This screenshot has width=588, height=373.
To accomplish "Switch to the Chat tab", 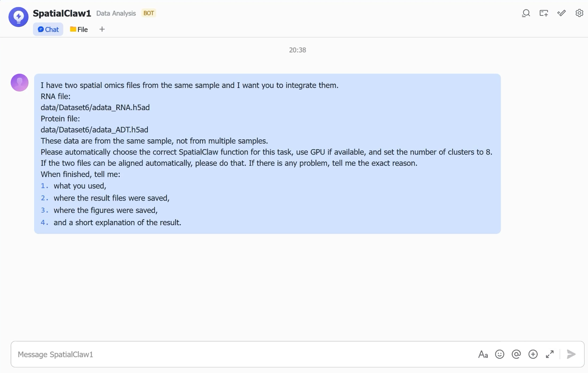I will (48, 30).
